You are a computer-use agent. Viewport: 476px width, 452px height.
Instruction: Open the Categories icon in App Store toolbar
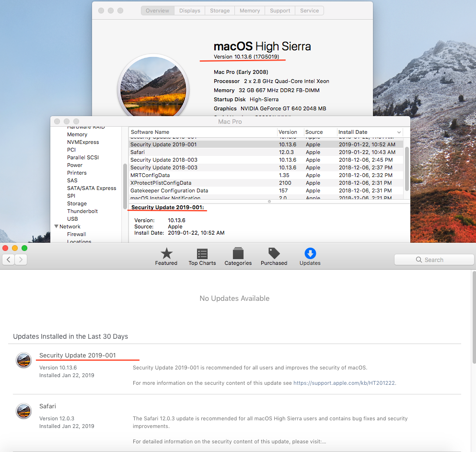point(238,253)
